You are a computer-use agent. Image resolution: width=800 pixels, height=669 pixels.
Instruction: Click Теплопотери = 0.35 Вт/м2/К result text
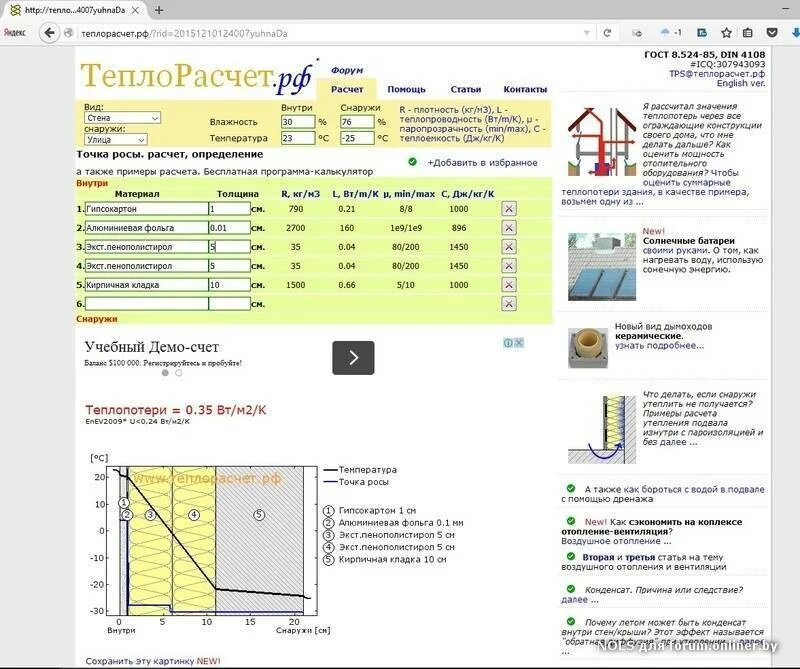(x=176, y=410)
